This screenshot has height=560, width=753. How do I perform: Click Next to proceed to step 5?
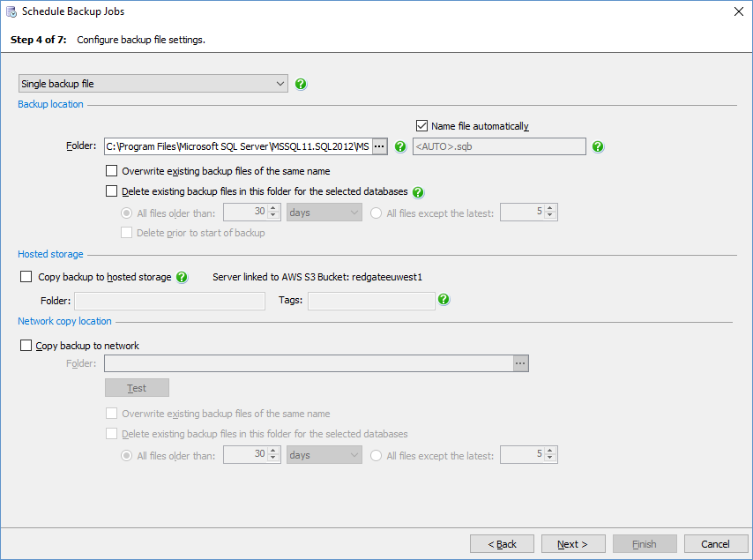click(573, 544)
